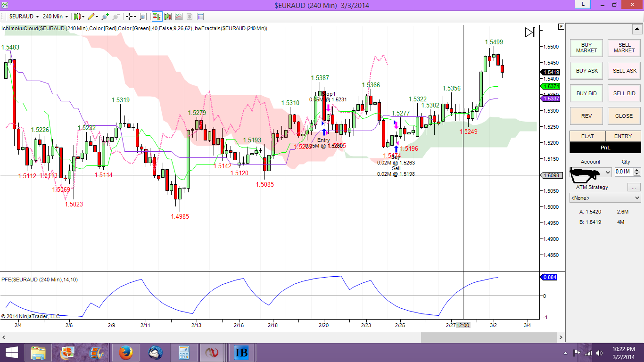The height and width of the screenshot is (362, 644).
Task: Click the 1.4985 fractal low label
Action: 180,216
